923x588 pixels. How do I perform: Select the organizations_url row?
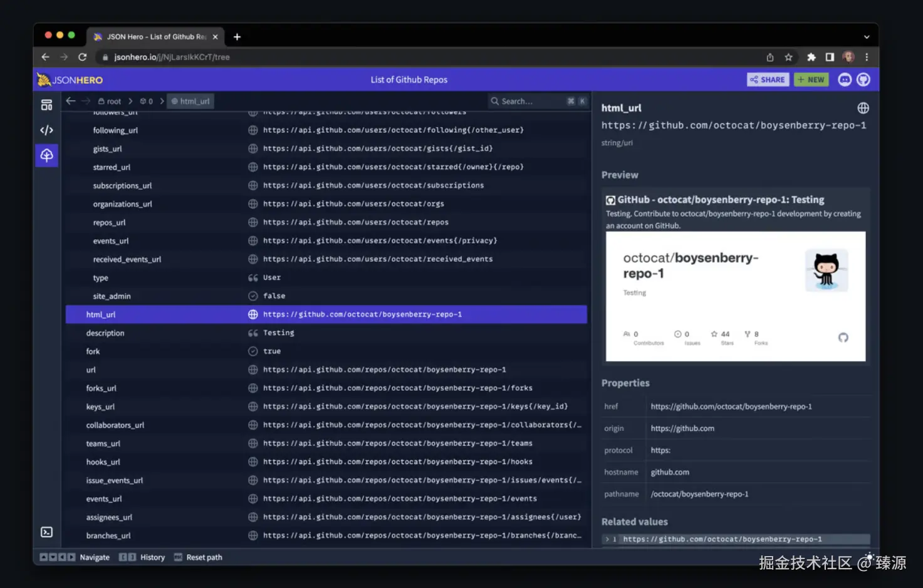point(326,204)
